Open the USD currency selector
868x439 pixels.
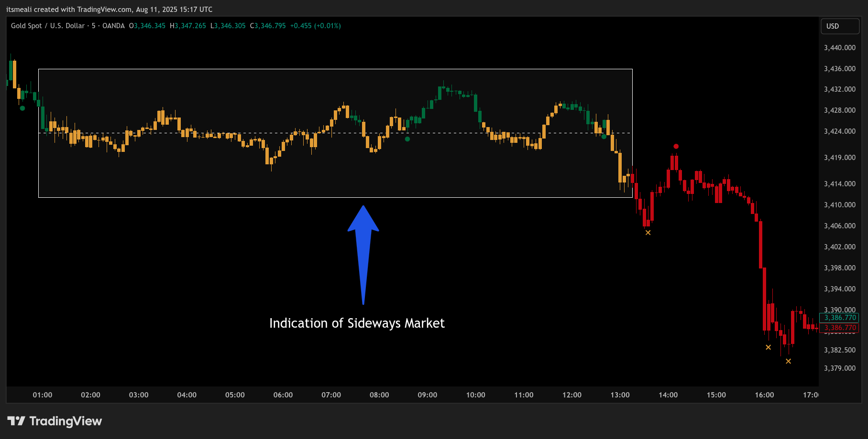tap(839, 26)
